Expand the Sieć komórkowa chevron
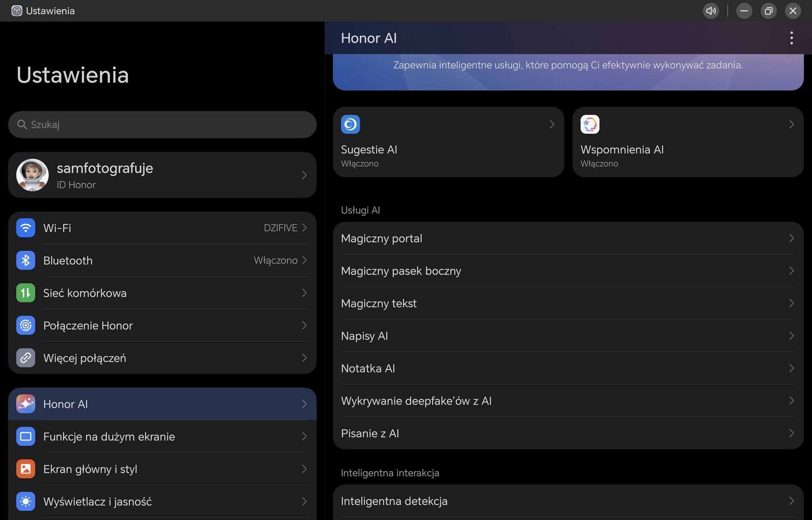This screenshot has width=812, height=520. pos(304,293)
